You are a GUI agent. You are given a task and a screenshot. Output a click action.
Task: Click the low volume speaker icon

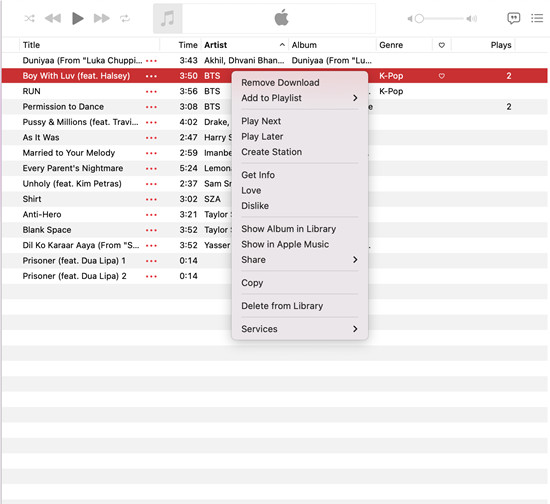click(x=410, y=19)
